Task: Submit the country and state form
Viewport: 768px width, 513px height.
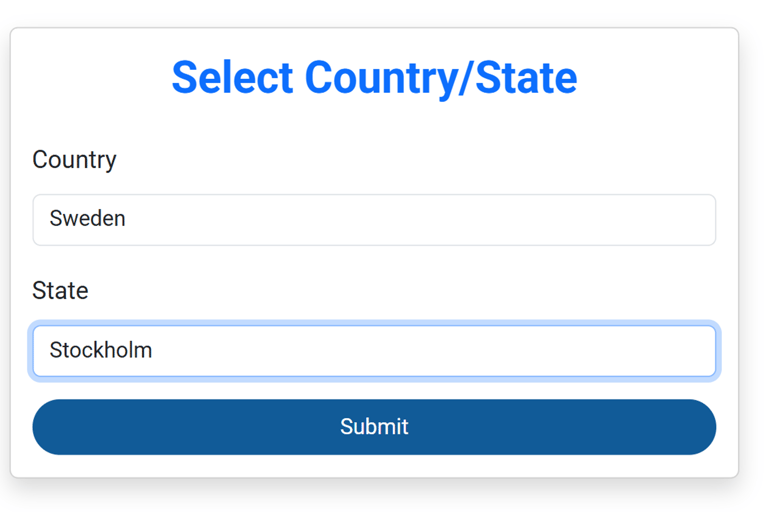Action: pyautogui.click(x=374, y=427)
